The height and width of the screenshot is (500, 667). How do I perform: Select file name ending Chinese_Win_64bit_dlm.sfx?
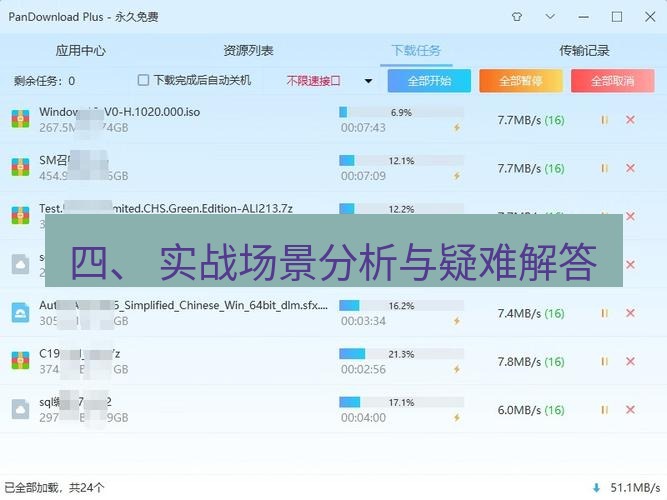[183, 306]
